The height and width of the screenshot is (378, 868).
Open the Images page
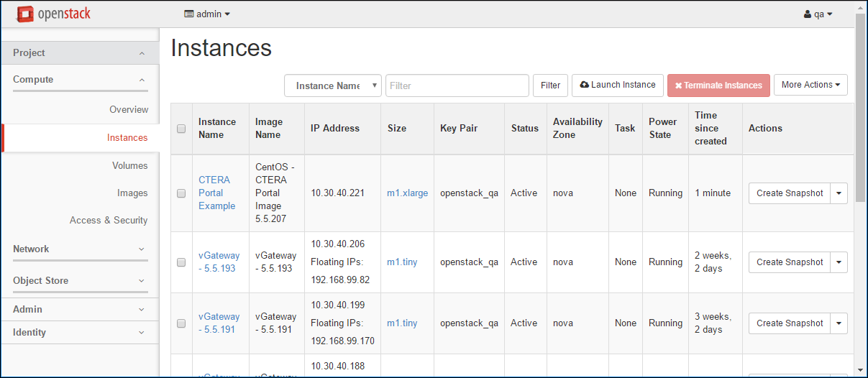coord(132,193)
